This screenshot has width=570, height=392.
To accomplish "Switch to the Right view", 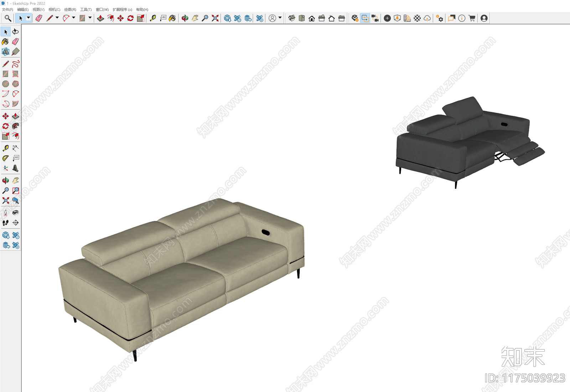I will pos(322,18).
